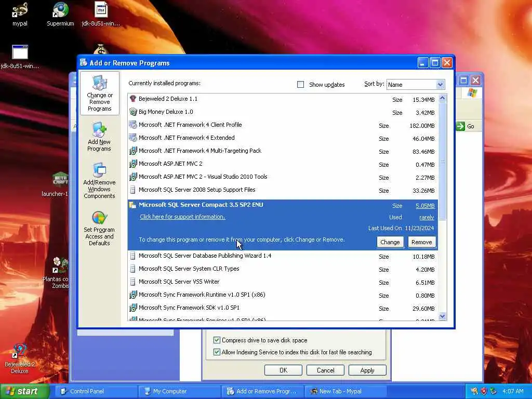Click OK in the drive properties dialog
The height and width of the screenshot is (399, 532).
coord(283,370)
